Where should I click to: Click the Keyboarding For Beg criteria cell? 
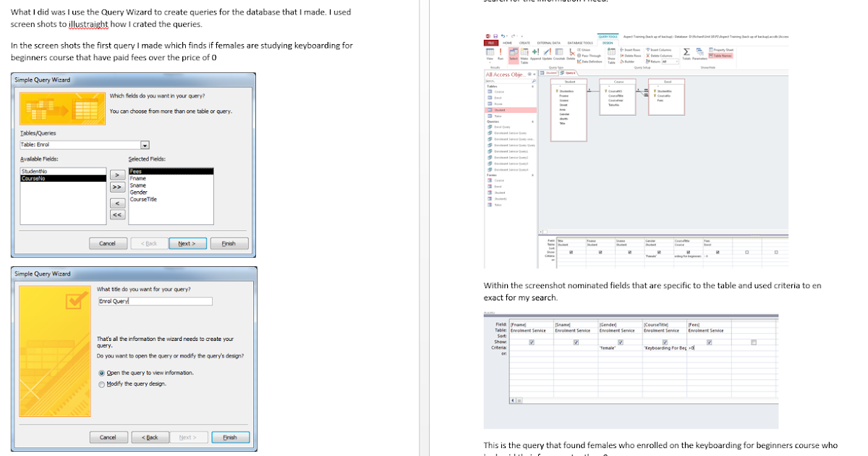coord(664,348)
